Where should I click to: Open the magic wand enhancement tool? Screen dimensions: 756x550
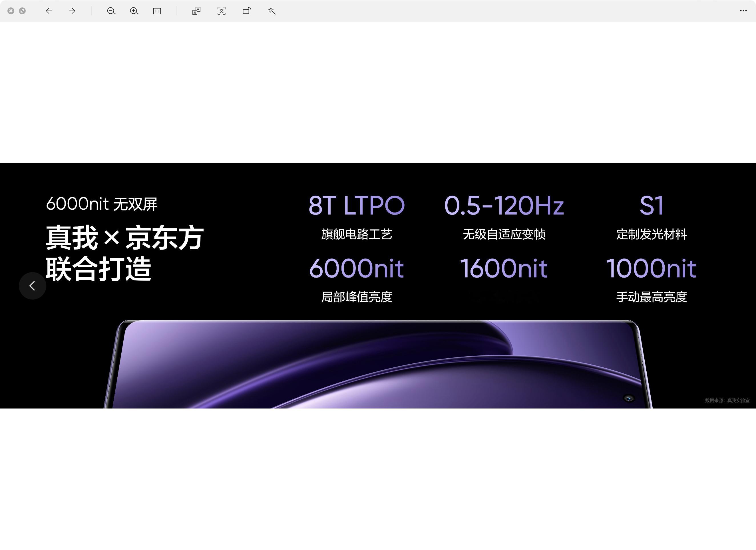coord(272,11)
